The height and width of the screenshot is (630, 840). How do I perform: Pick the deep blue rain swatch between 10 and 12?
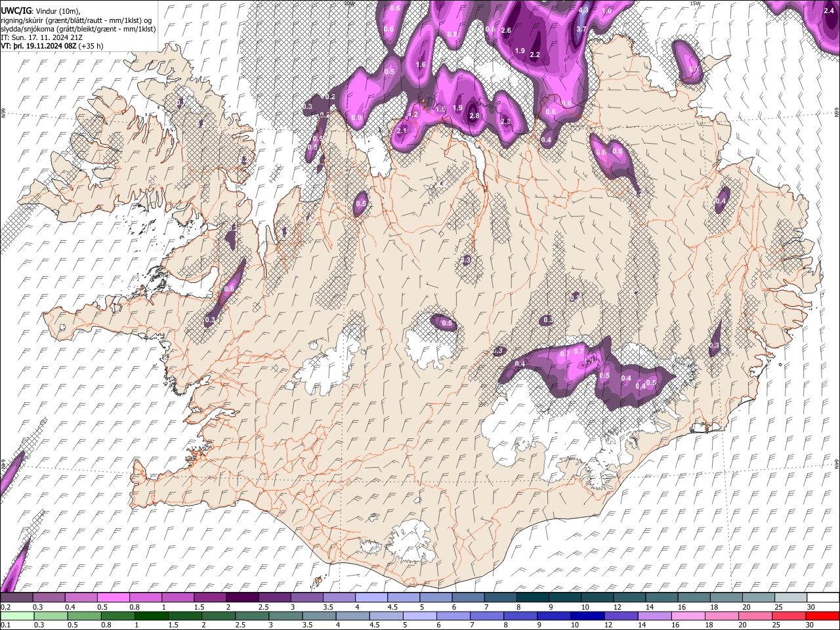[588, 616]
